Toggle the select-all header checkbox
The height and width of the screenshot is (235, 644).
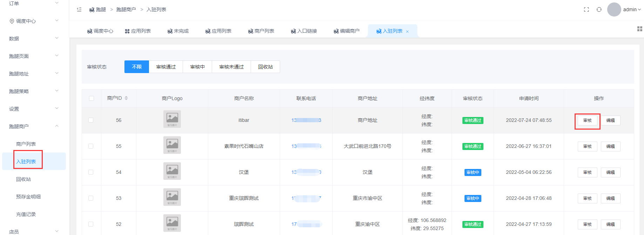tap(91, 98)
